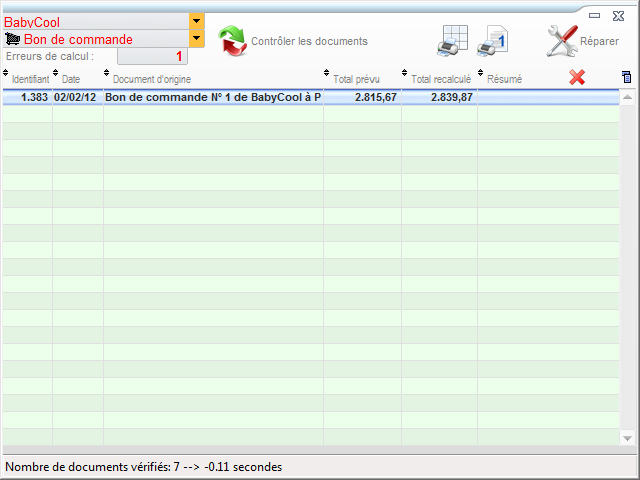This screenshot has height=480, width=640.
Task: Sort by Total recalculé column header
Action: click(440, 79)
